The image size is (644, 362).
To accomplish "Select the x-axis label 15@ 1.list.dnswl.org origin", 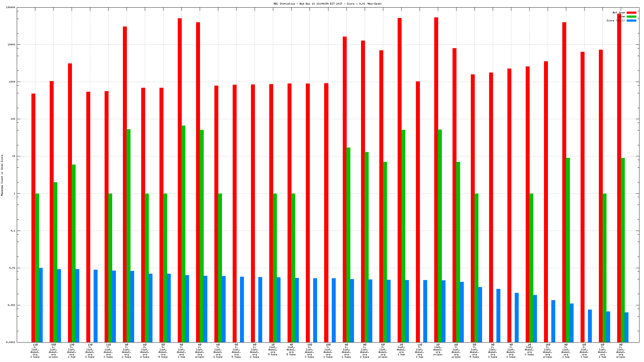I will [x=53, y=350].
